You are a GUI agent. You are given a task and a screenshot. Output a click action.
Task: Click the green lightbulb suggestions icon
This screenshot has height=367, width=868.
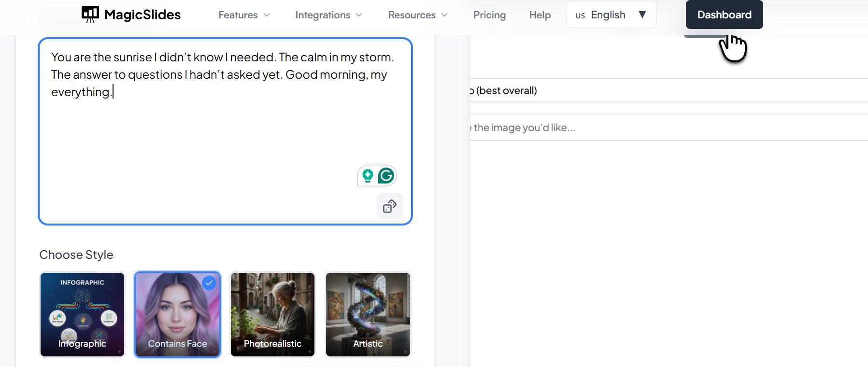coord(368,176)
